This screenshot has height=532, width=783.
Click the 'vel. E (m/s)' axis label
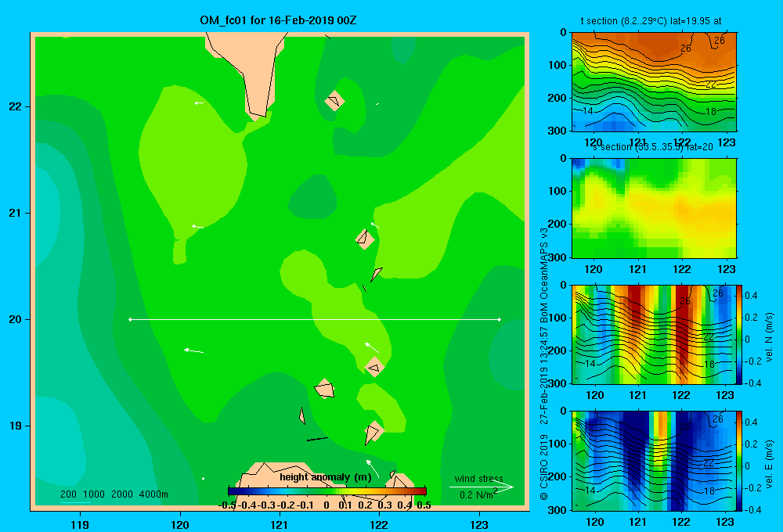pos(769,464)
